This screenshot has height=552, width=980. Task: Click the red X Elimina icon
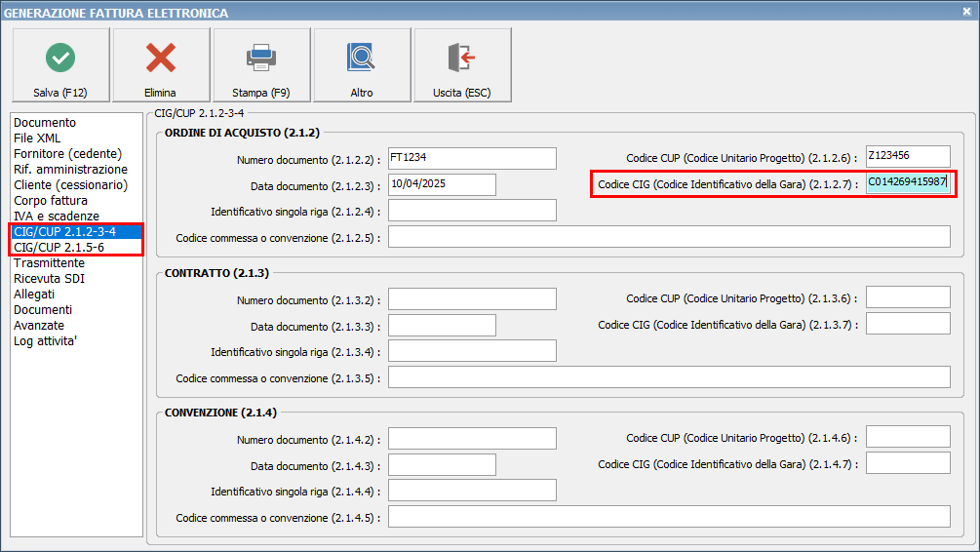161,58
